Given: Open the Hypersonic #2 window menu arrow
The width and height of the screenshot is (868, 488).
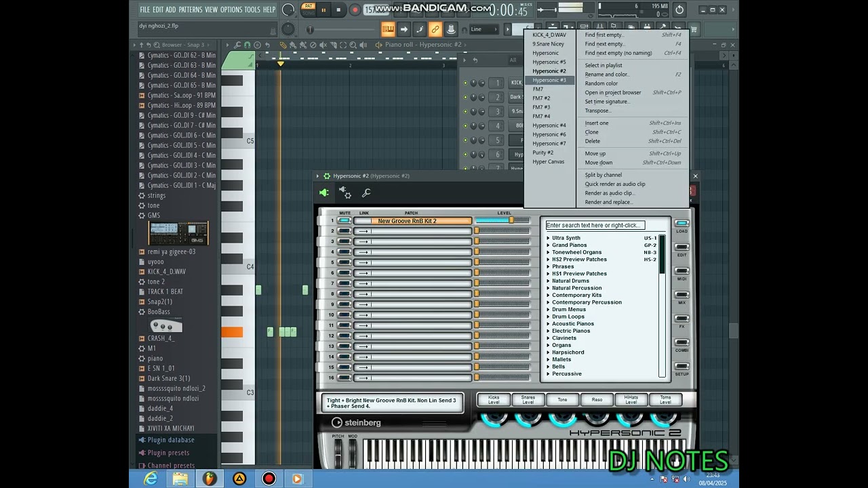Looking at the screenshot, I should tap(317, 176).
